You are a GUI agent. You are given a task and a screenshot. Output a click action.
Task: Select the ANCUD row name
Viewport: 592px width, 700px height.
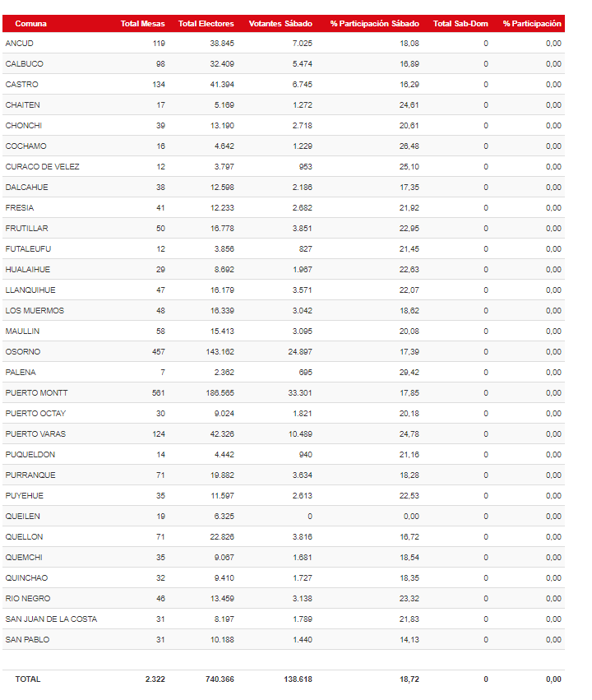point(19,44)
